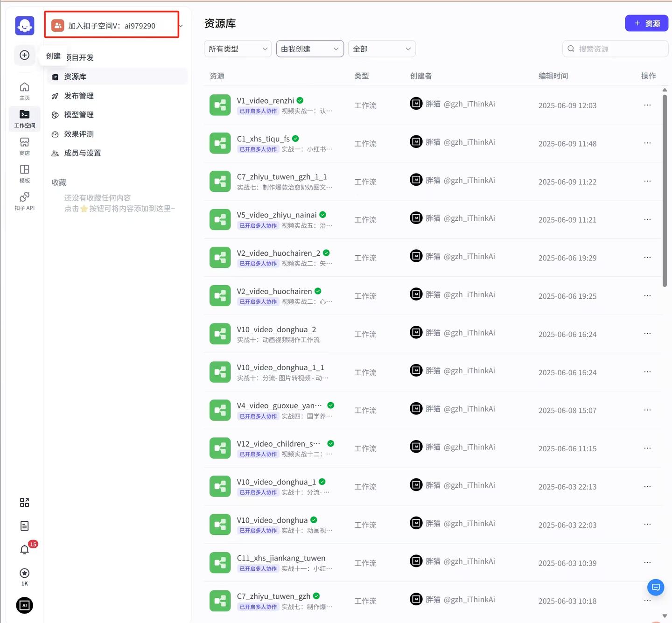Click the plus create icon in sidebar
Image resolution: width=672 pixels, height=623 pixels.
point(24,55)
